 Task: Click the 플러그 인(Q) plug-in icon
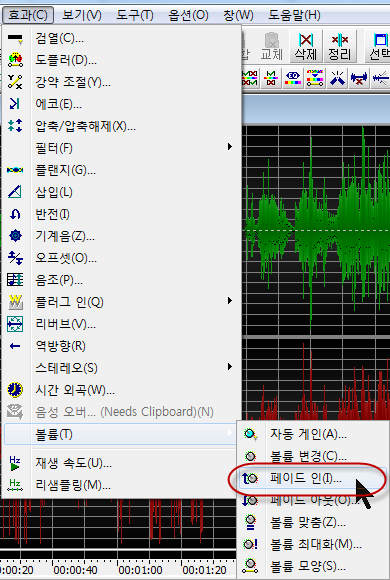point(15,302)
